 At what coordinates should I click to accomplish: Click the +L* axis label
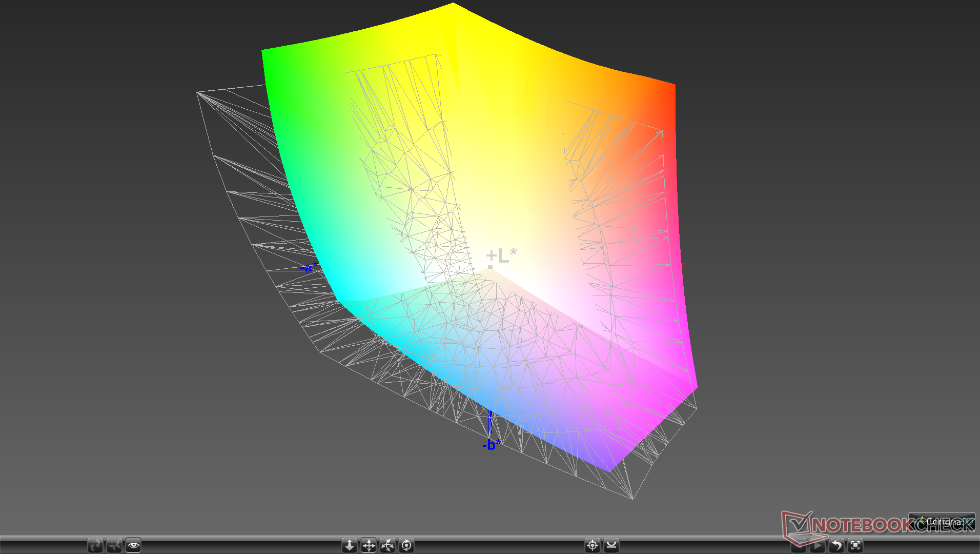(x=501, y=255)
